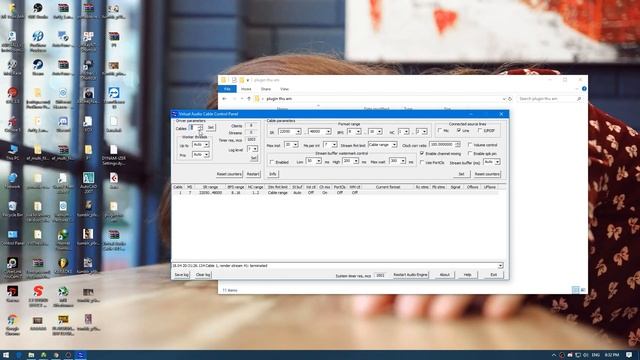
Task: Switch Explorer to details view
Action: (576, 290)
